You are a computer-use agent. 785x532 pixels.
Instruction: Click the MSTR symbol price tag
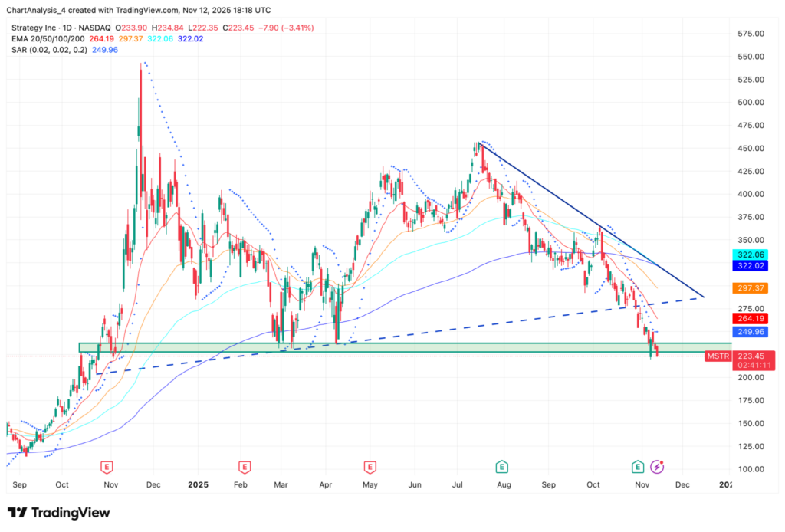[718, 356]
